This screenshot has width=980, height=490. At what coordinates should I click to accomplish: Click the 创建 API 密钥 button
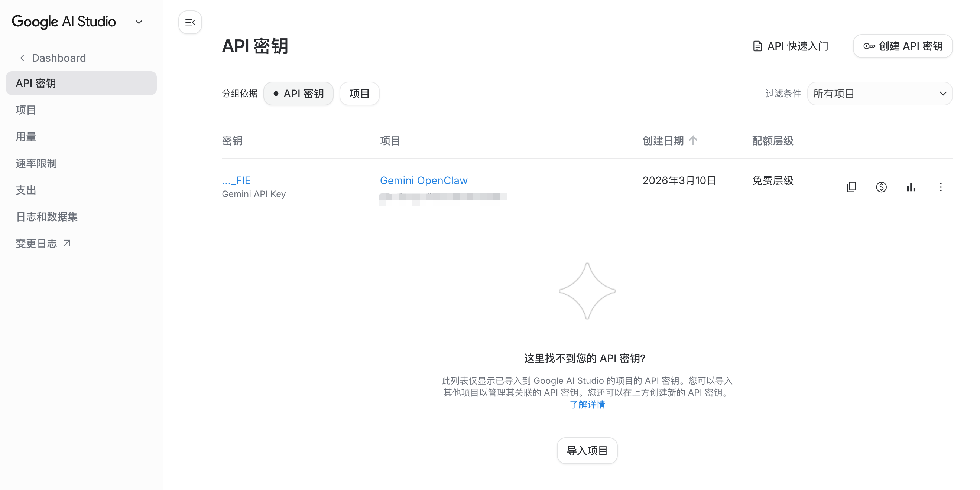coord(902,46)
